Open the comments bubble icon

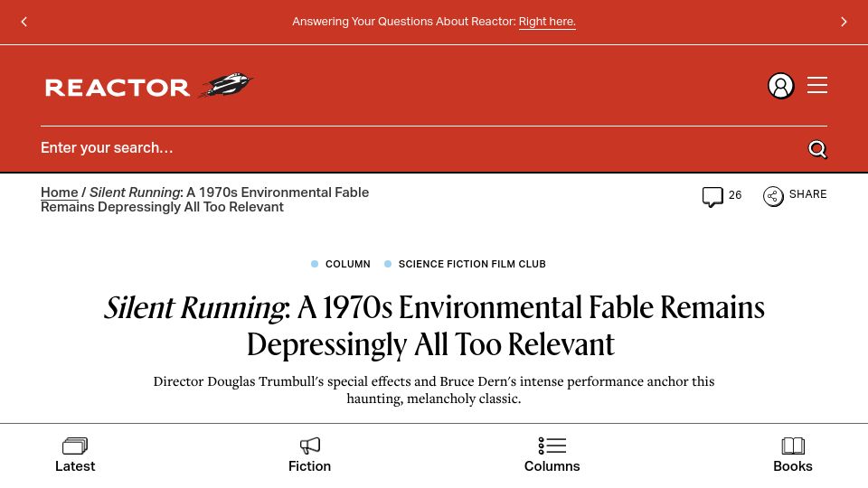click(712, 196)
